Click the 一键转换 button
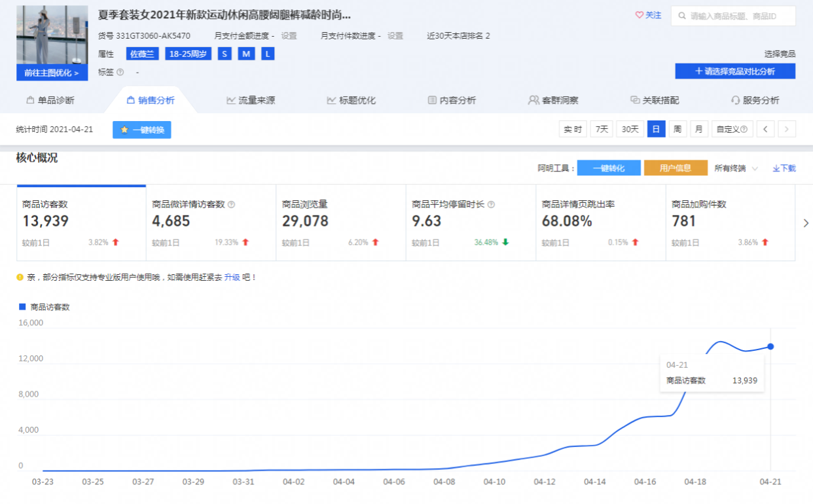The width and height of the screenshot is (813, 504). tap(142, 130)
